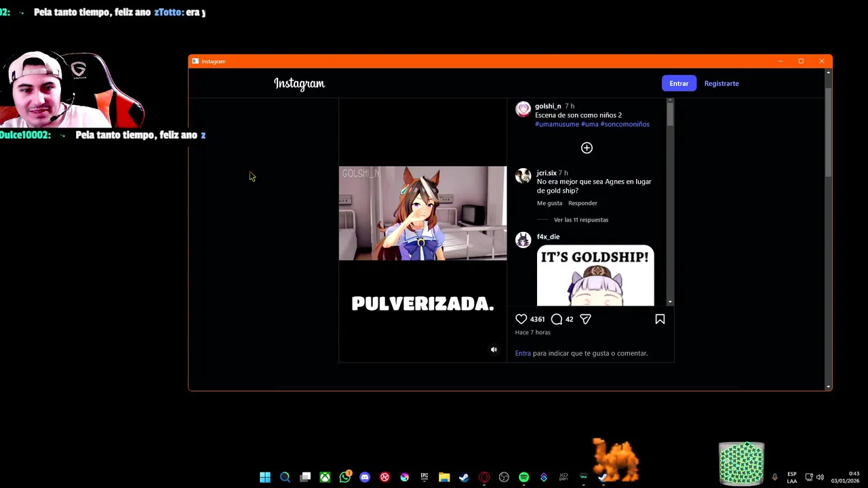
Task: Open Task View in taskbar
Action: click(x=305, y=477)
